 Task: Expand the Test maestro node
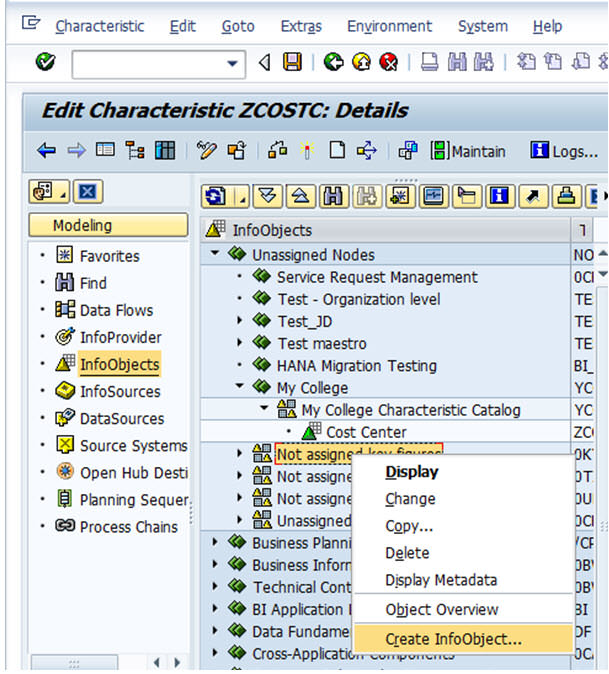pos(240,343)
